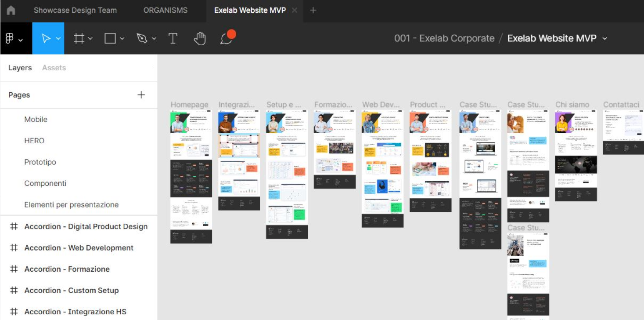Open file title dropdown chevron

click(x=604, y=39)
